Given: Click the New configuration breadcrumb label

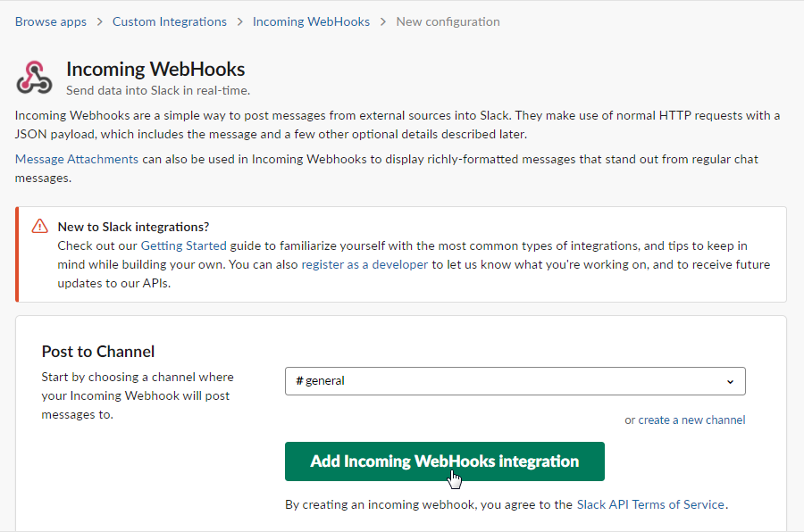Looking at the screenshot, I should click(x=448, y=21).
